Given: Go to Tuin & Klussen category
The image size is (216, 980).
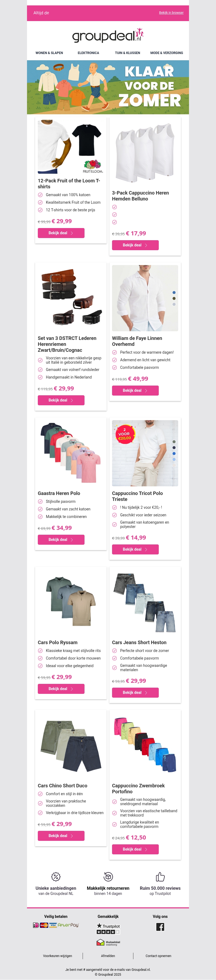Looking at the screenshot, I should coord(127,53).
